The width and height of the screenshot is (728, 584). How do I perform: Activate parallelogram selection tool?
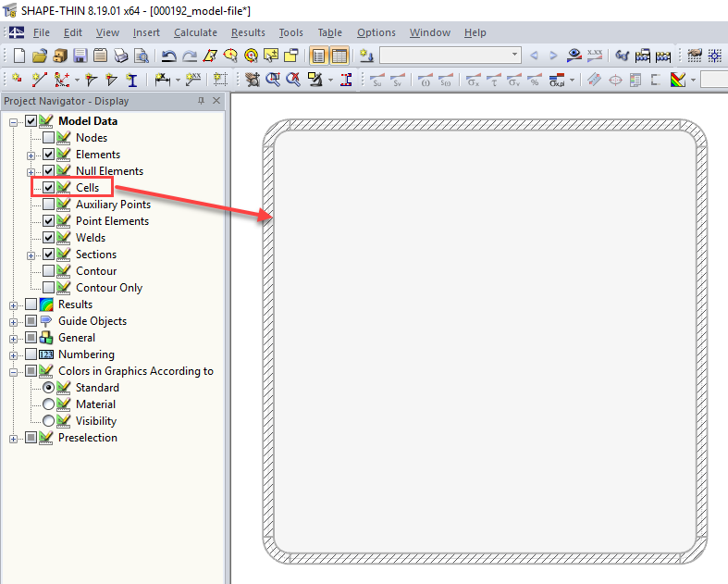pos(210,56)
